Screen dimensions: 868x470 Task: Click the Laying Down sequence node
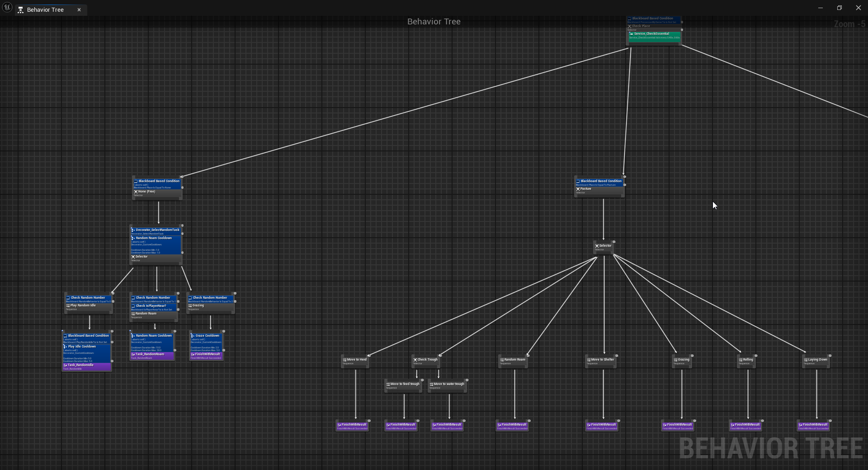pyautogui.click(x=816, y=361)
